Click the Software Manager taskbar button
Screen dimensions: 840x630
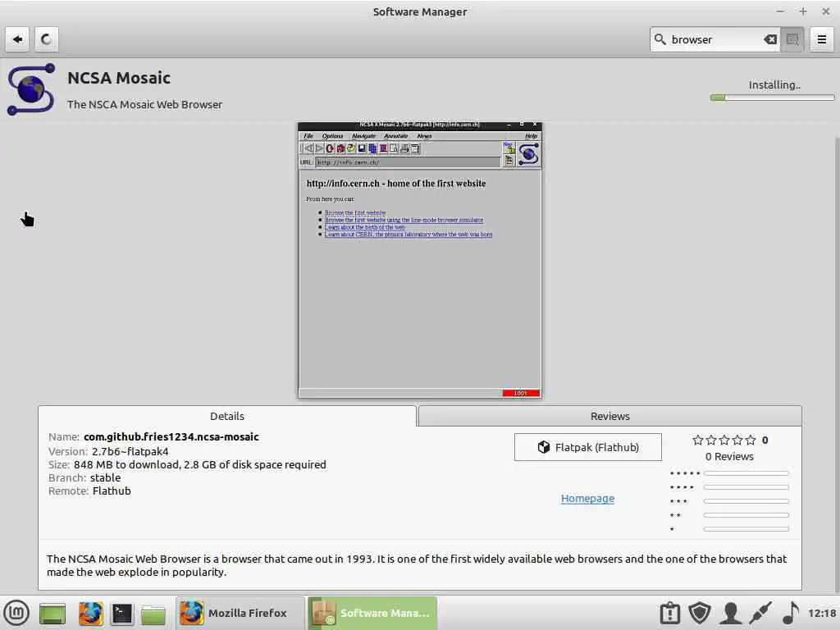tap(372, 613)
